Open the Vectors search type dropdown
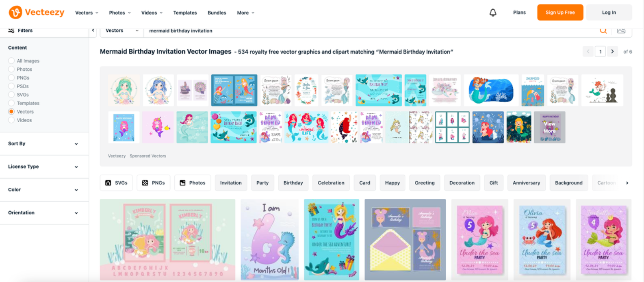 122,31
